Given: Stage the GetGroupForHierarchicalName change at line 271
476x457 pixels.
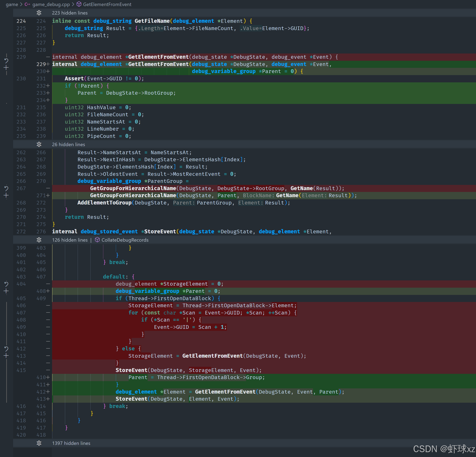Looking at the screenshot, I should click(x=6, y=196).
